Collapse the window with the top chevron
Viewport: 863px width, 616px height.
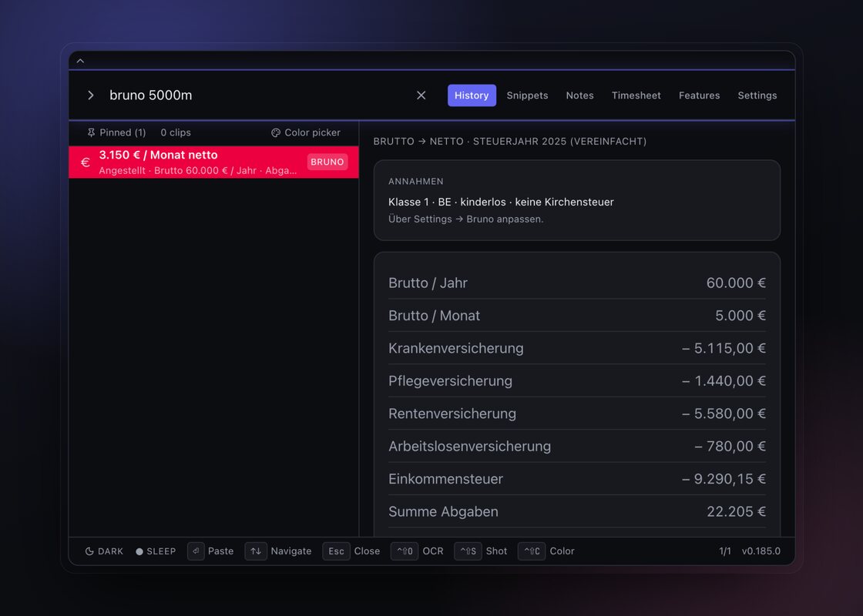pos(80,61)
